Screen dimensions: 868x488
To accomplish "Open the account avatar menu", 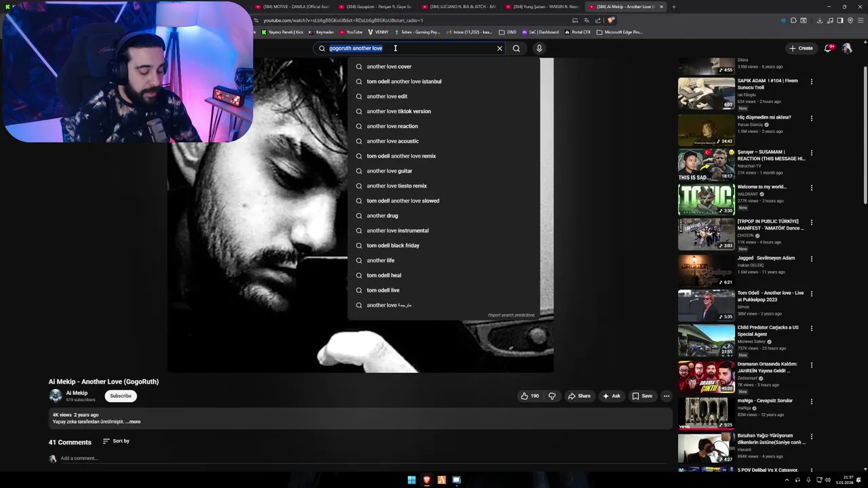I will tap(847, 48).
